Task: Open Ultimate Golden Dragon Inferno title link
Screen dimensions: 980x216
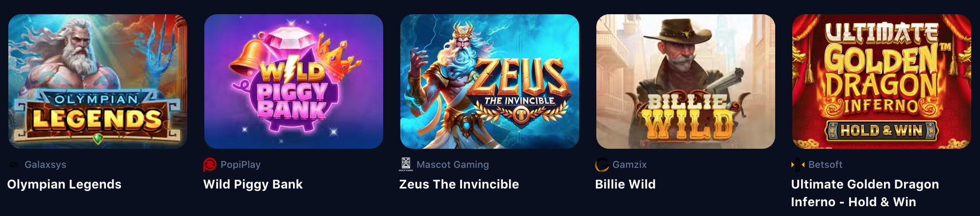Action: pyautogui.click(x=865, y=193)
